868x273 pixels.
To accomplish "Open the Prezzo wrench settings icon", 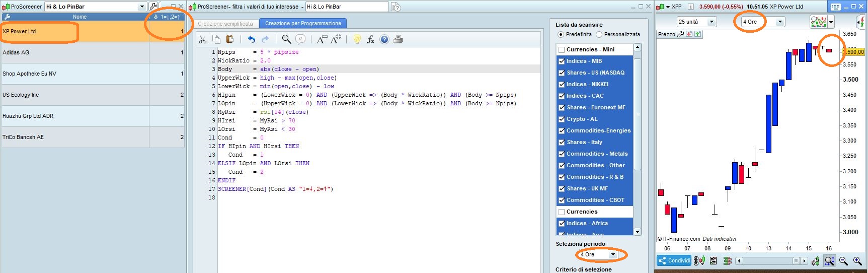I will click(681, 34).
